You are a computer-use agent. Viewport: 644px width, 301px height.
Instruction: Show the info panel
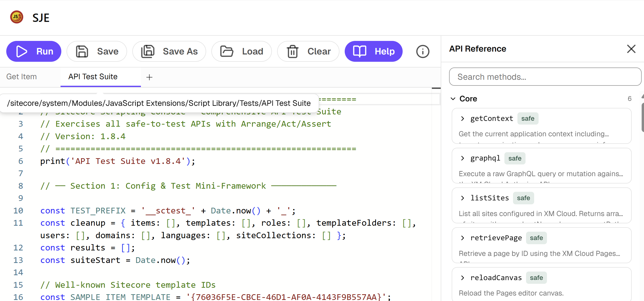pyautogui.click(x=422, y=51)
